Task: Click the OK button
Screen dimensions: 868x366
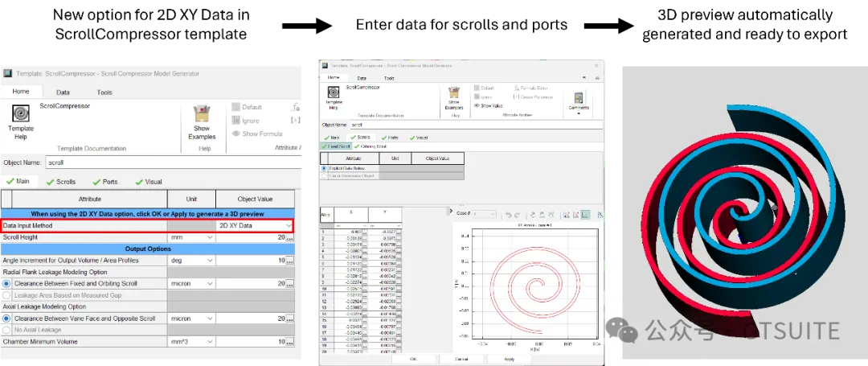Action: click(414, 359)
